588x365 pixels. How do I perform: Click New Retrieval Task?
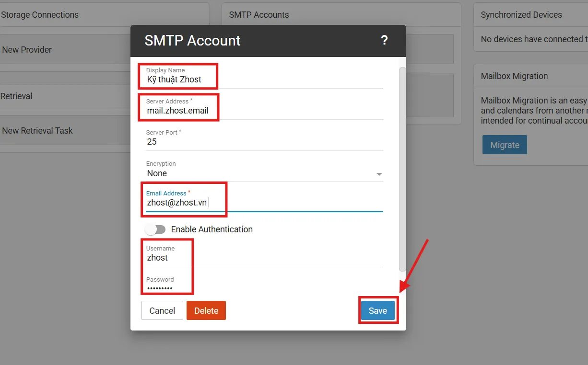coord(37,130)
